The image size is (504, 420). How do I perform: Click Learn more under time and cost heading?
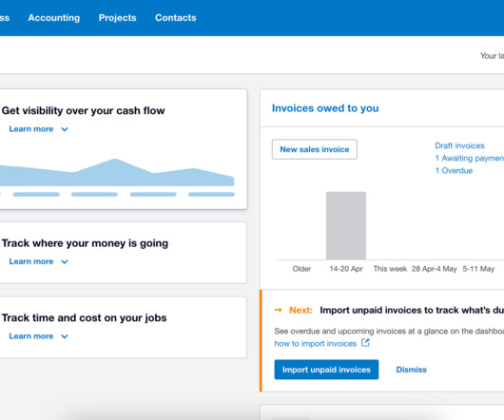pos(31,336)
